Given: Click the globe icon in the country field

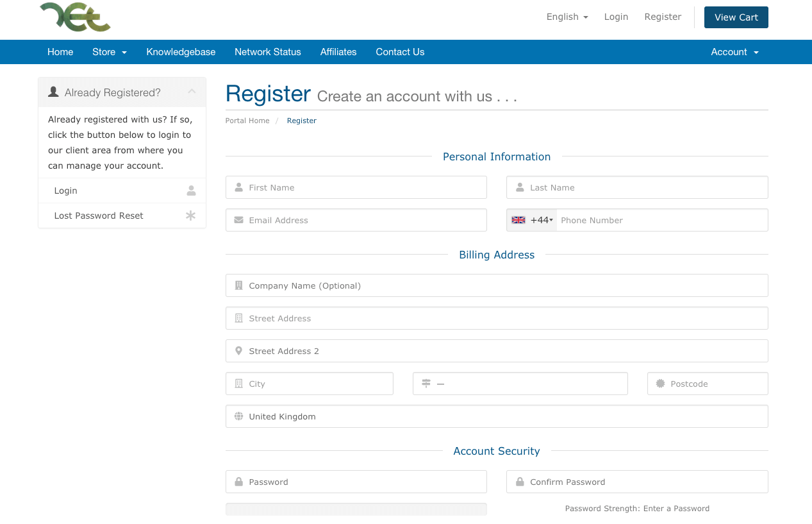Looking at the screenshot, I should [x=238, y=416].
